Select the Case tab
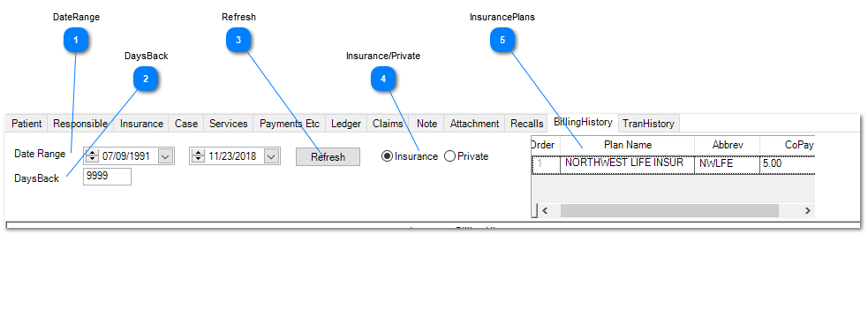Image resolution: width=868 pixels, height=318 pixels. click(x=186, y=124)
